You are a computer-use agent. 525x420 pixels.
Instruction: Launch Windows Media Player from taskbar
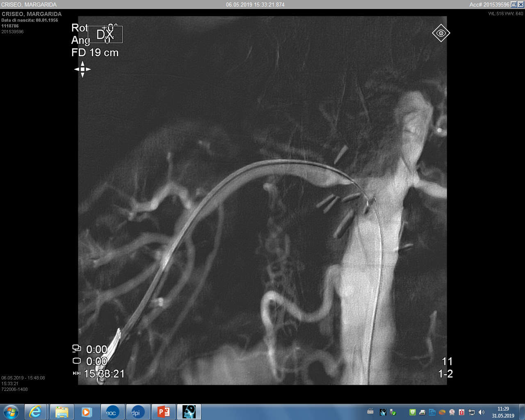(87, 412)
